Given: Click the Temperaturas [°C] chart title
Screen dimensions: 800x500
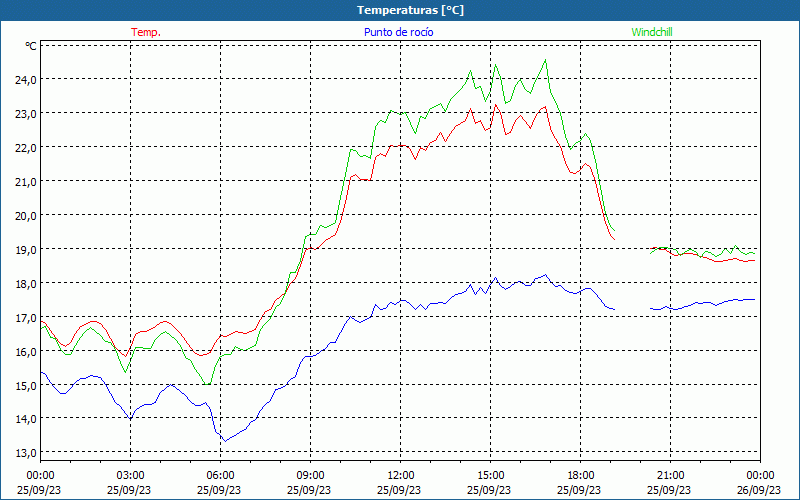Looking at the screenshot, I should pyautogui.click(x=410, y=10).
